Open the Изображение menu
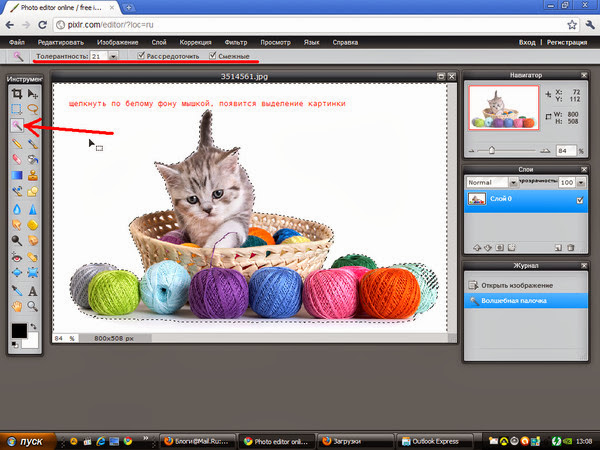This screenshot has height=450, width=600. tap(117, 42)
